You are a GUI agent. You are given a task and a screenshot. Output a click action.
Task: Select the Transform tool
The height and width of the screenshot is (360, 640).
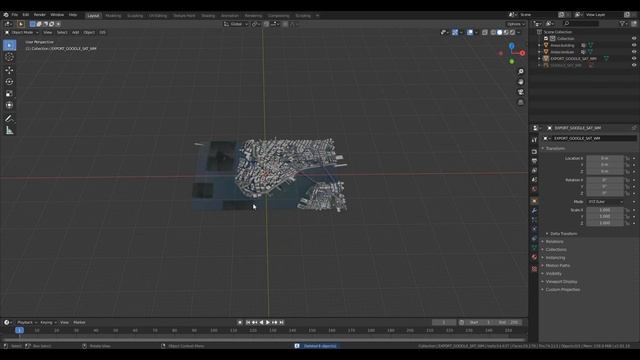tap(9, 105)
